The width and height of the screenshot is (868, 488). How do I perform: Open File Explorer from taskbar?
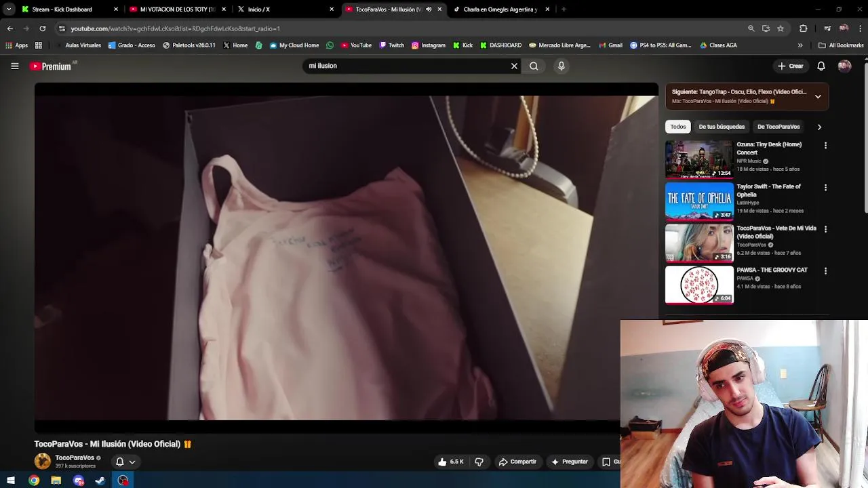coord(56,480)
